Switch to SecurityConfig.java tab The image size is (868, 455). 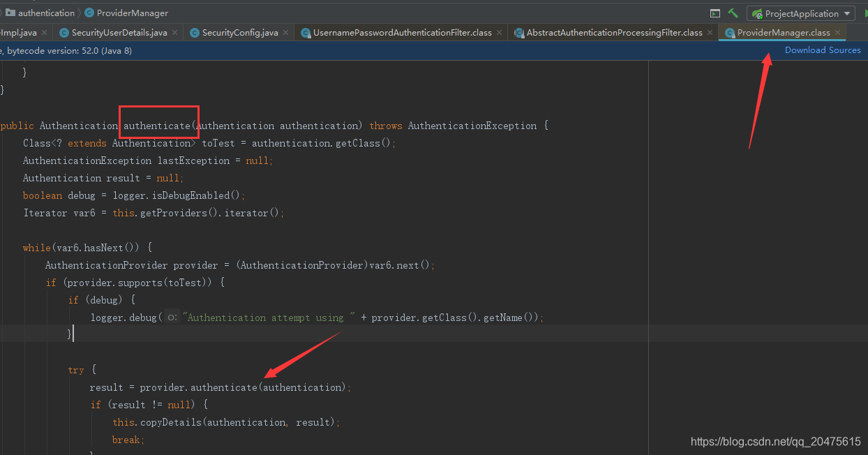coord(240,33)
